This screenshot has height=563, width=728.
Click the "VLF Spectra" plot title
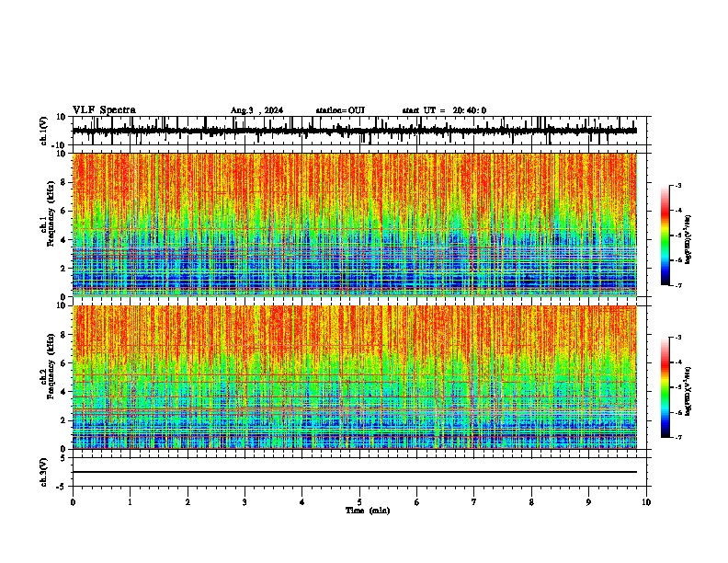click(x=104, y=110)
